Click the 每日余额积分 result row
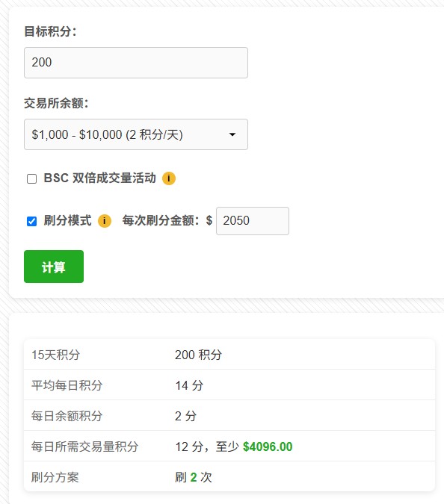Screen dimensions: 444x504 tap(229, 416)
